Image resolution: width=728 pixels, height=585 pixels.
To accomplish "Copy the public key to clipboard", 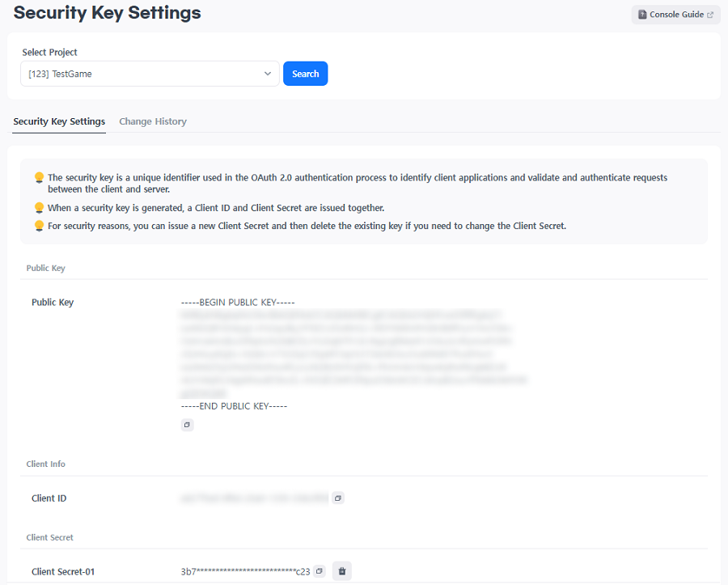I will [187, 425].
